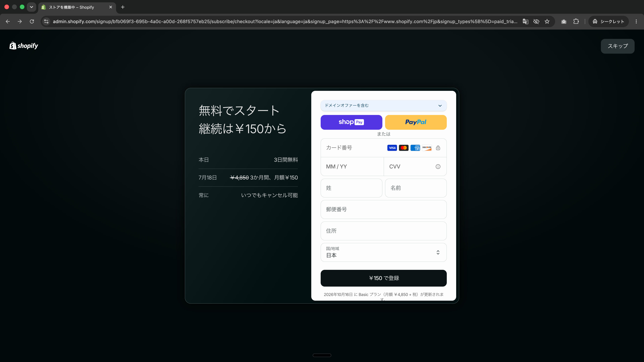This screenshot has width=644, height=362.
Task: Reload the Shopify checkout page
Action: (x=32, y=21)
